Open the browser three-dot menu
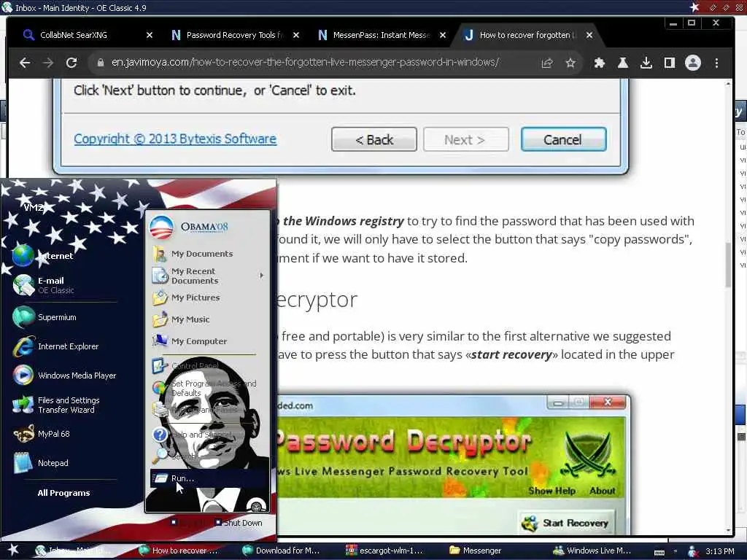The height and width of the screenshot is (560, 747). pos(716,63)
